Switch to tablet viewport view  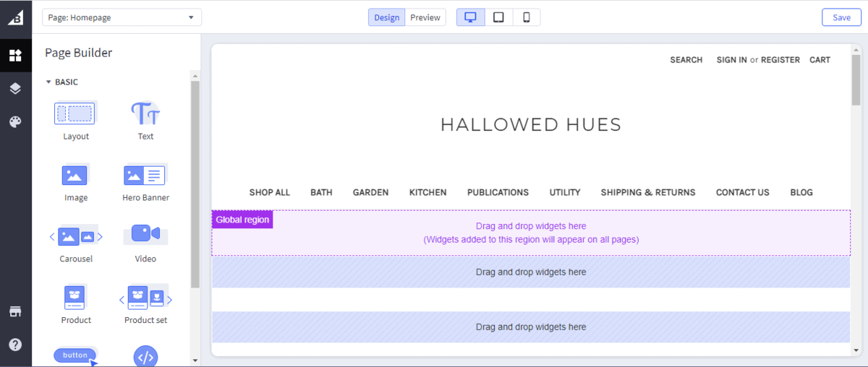pos(498,17)
